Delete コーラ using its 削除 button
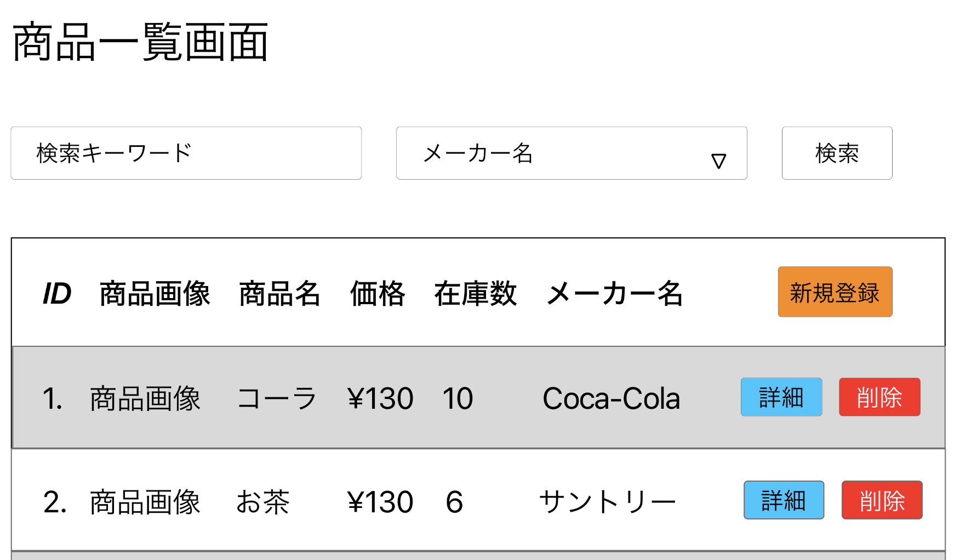This screenshot has height=560, width=960. pyautogui.click(x=879, y=398)
